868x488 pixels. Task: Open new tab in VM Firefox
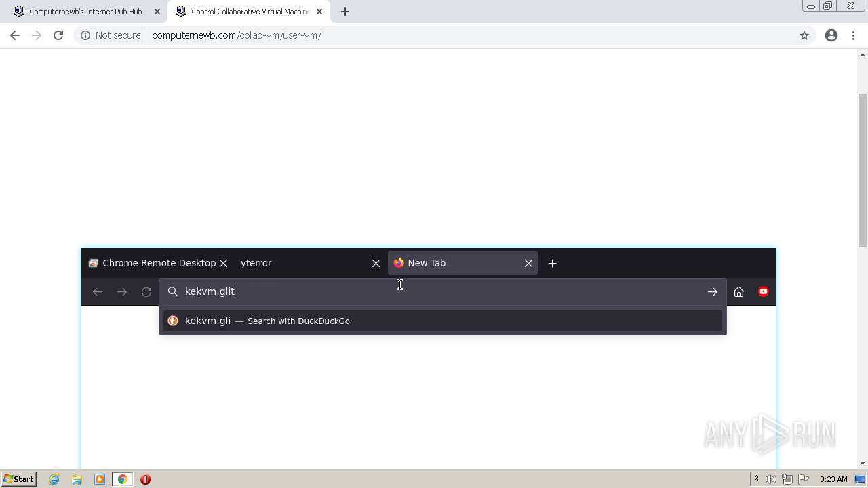click(x=553, y=263)
